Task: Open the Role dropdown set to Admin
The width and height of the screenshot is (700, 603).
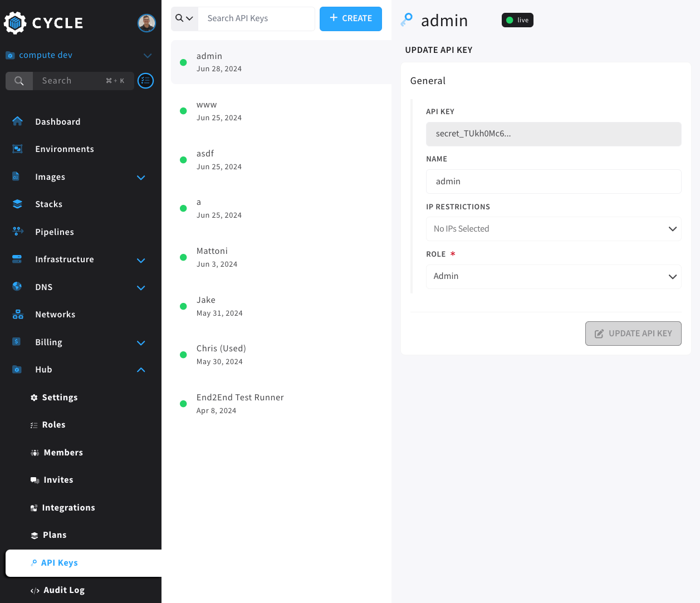Action: tap(554, 276)
